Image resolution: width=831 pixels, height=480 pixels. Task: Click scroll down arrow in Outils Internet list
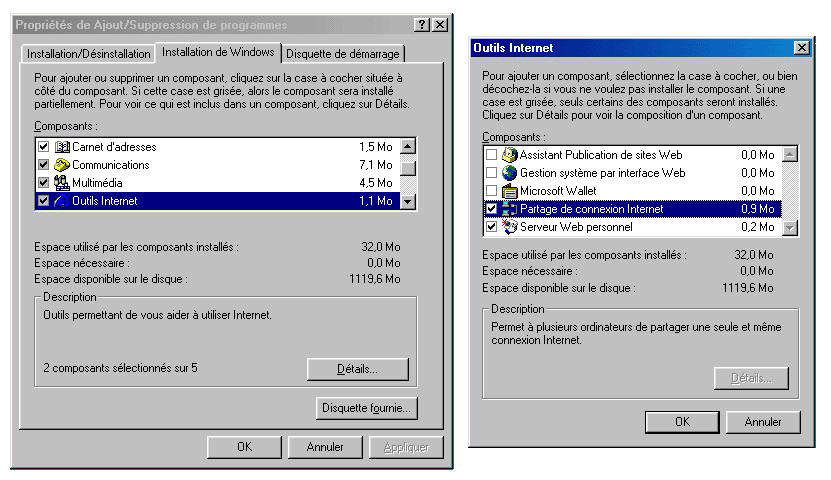pyautogui.click(x=790, y=228)
